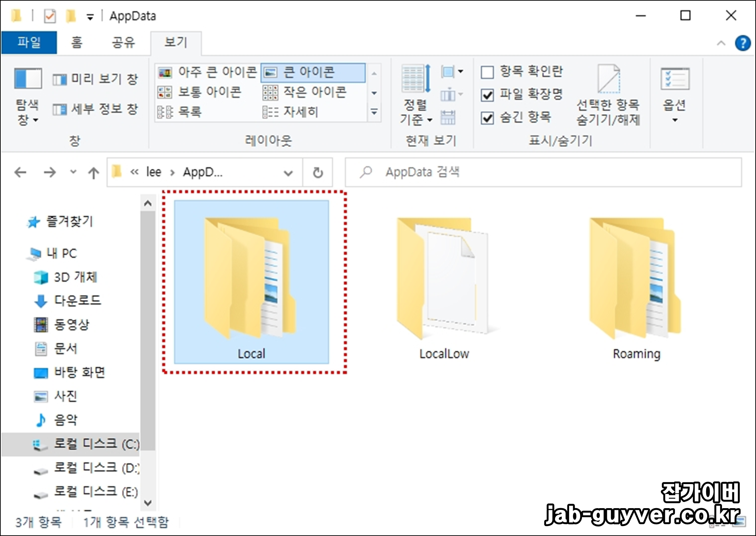756x536 pixels.
Task: Open the 옵션 options dropdown
Action: [x=675, y=120]
